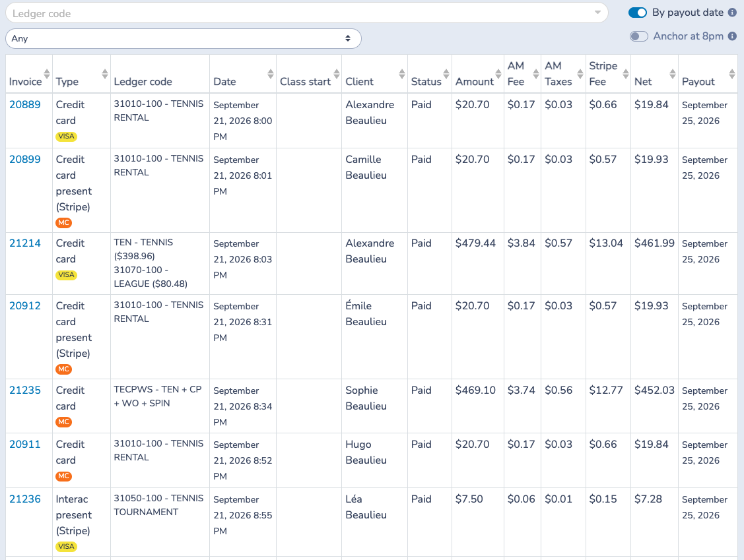
Task: Open invoice 20899
Action: coord(24,160)
